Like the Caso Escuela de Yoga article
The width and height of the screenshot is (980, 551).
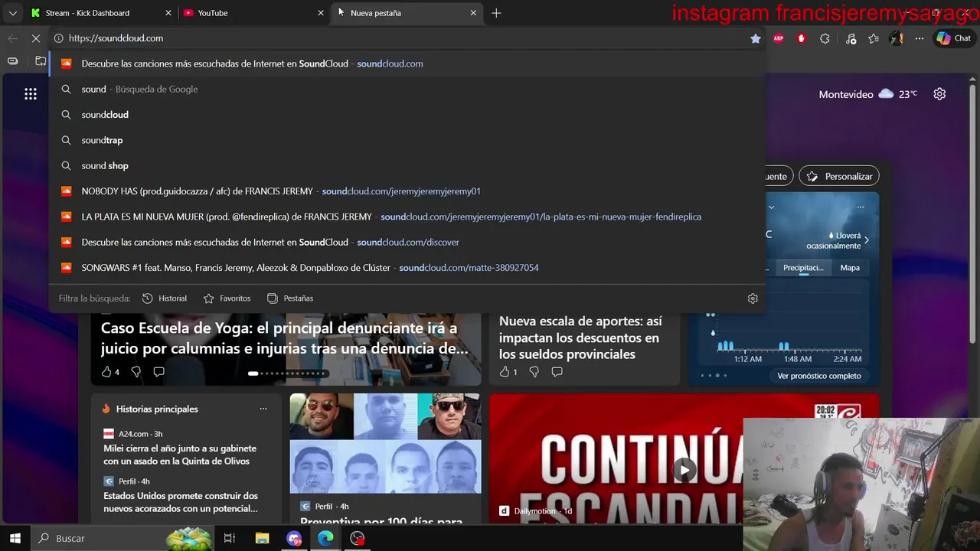pyautogui.click(x=106, y=372)
